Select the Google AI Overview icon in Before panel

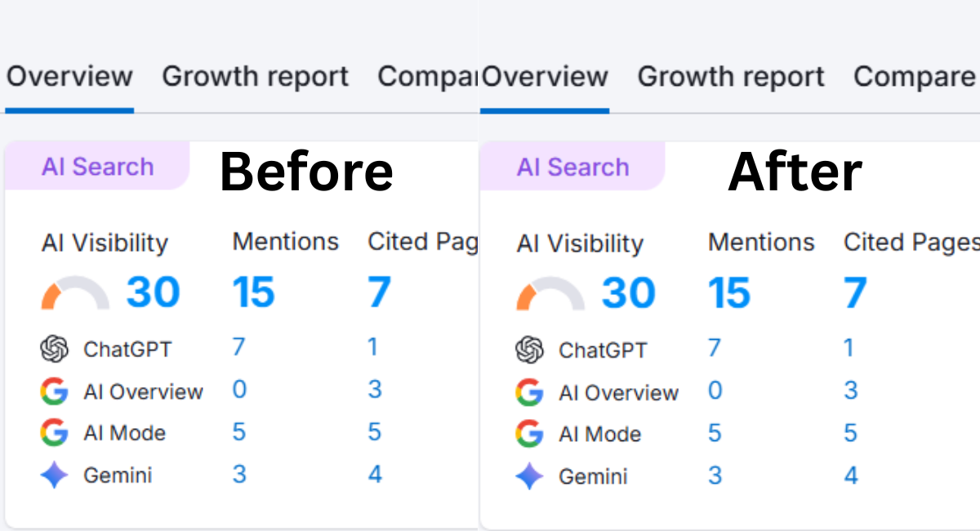point(52,391)
